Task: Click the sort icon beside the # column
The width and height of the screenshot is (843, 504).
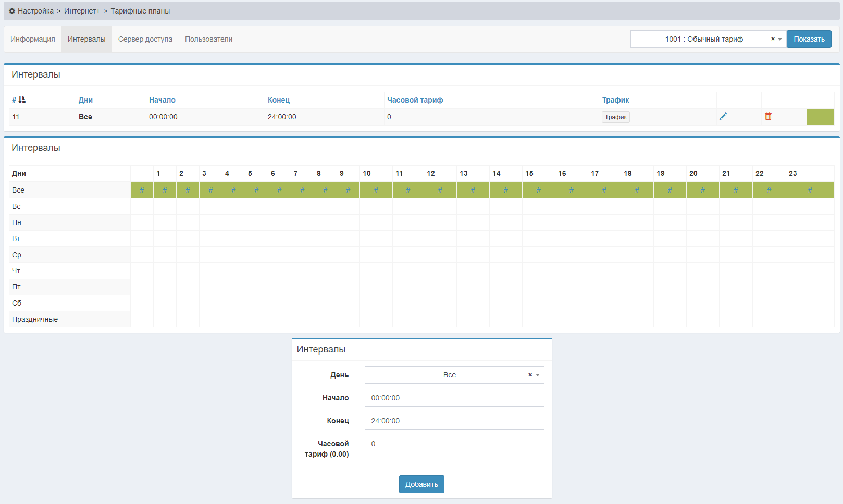Action: pyautogui.click(x=22, y=99)
